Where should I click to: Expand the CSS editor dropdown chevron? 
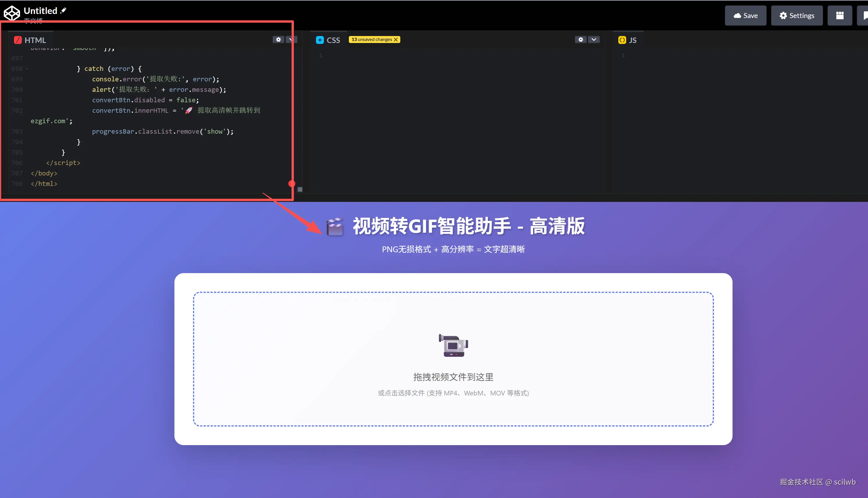click(594, 40)
